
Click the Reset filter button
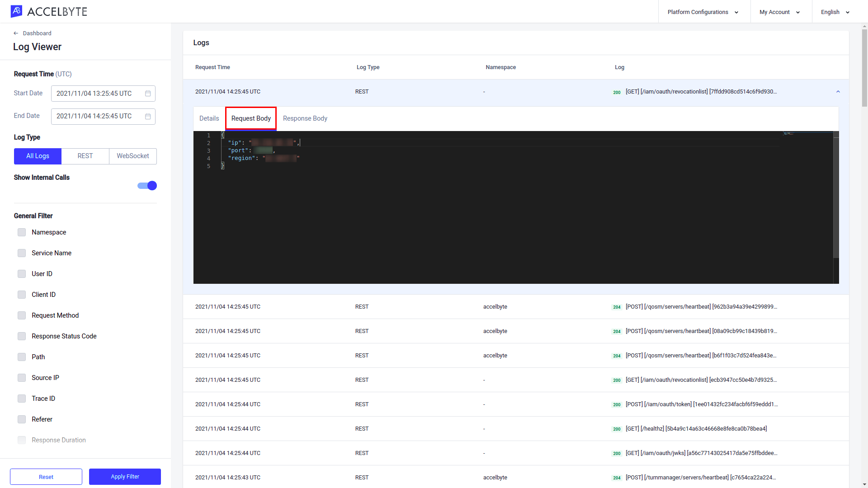[46, 477]
